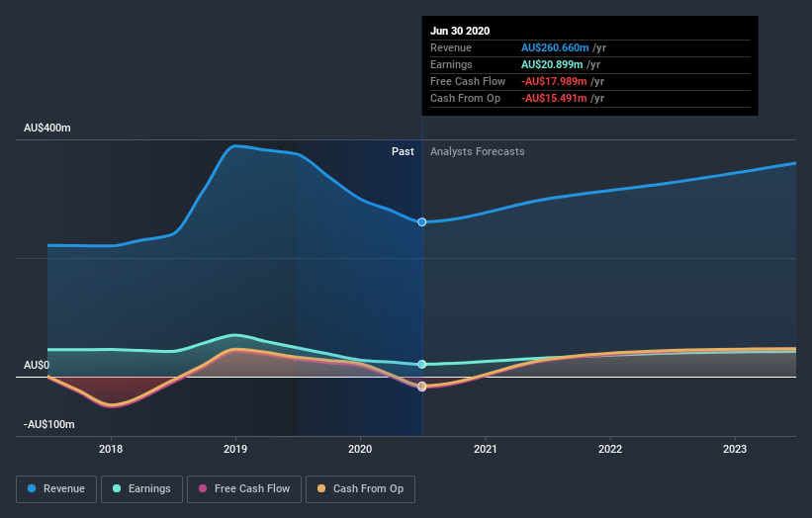The width and height of the screenshot is (812, 518).
Task: Toggle the Cash From Op legend button
Action: pos(360,489)
